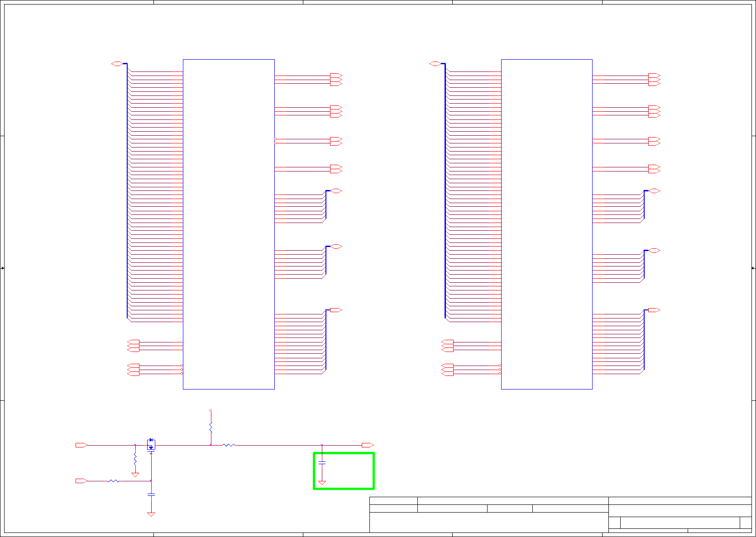Screen dimensions: 756x537
Task: Click the horizontal resistor after the lower input port
Action: tap(114, 481)
